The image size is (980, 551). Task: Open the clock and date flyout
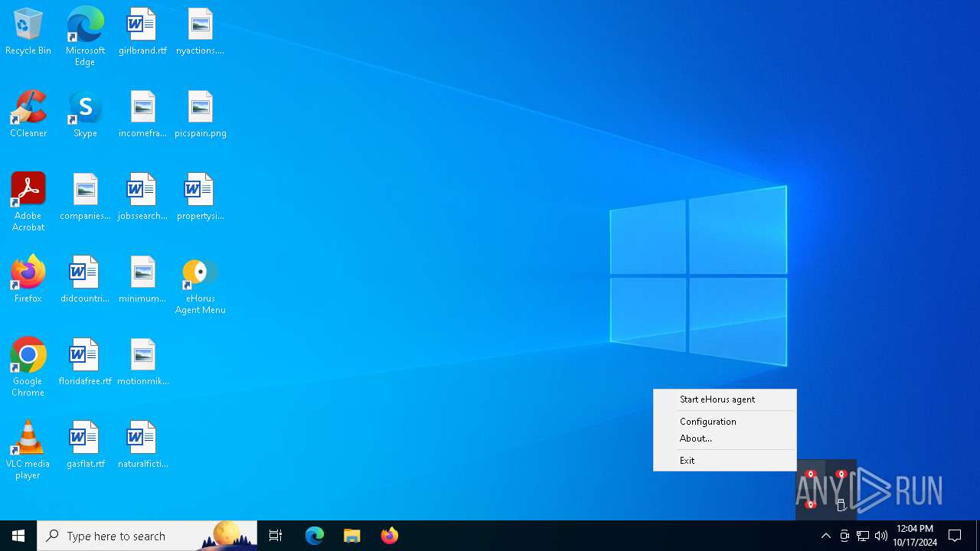(x=915, y=536)
